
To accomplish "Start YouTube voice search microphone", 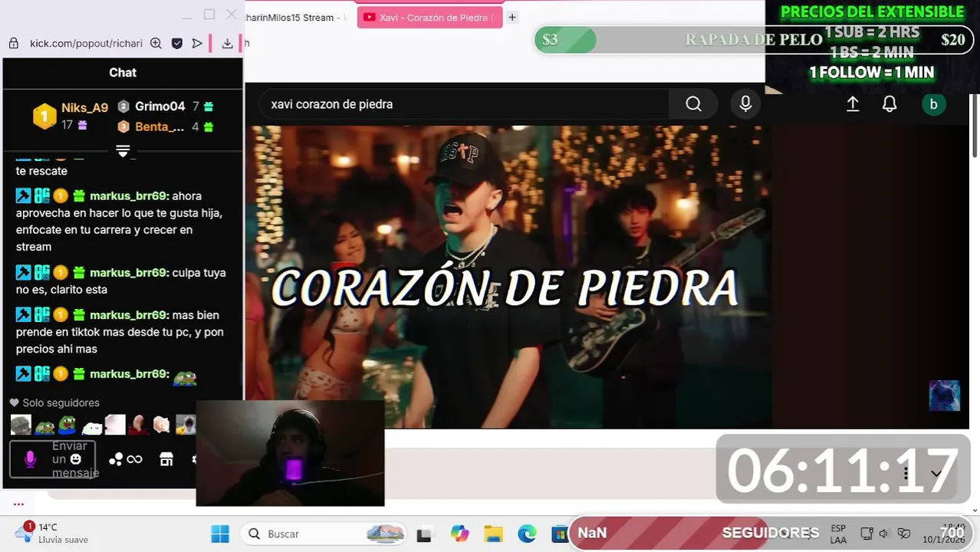I will tap(745, 104).
